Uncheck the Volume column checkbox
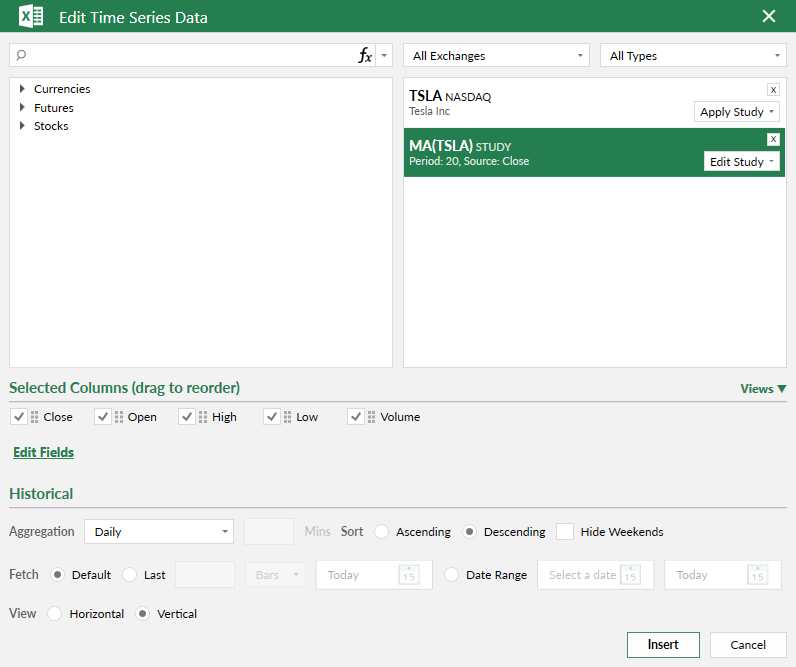This screenshot has height=667, width=796. click(x=356, y=417)
